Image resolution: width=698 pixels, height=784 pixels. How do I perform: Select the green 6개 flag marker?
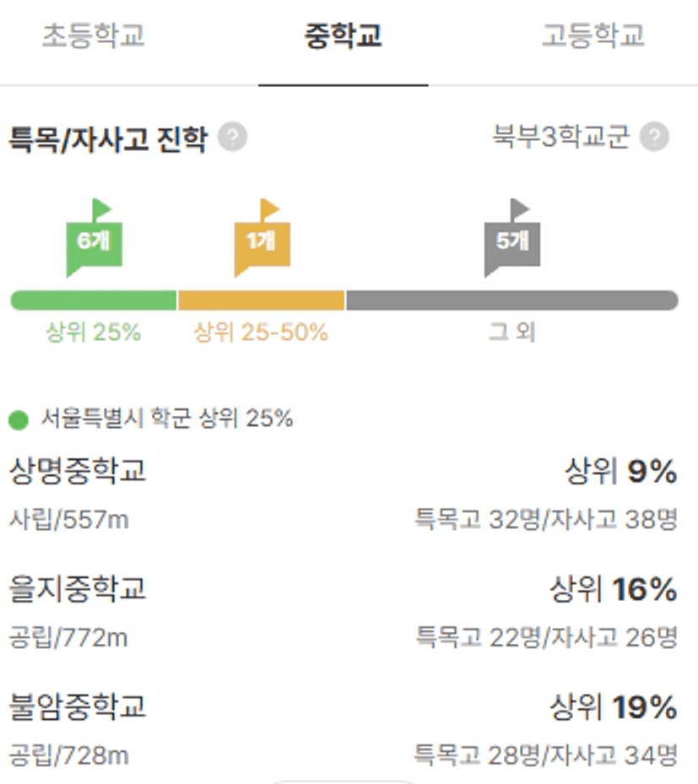[95, 238]
